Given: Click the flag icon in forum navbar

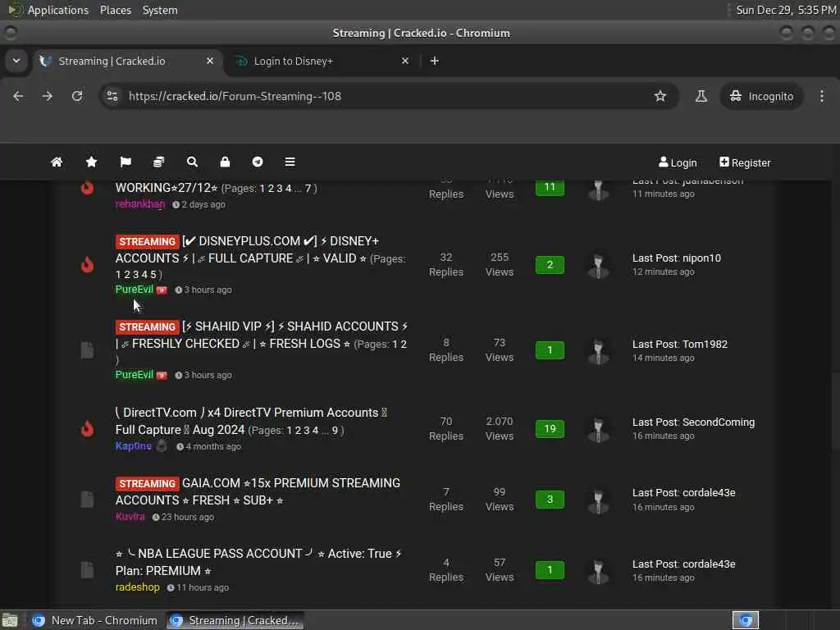Looking at the screenshot, I should (126, 162).
